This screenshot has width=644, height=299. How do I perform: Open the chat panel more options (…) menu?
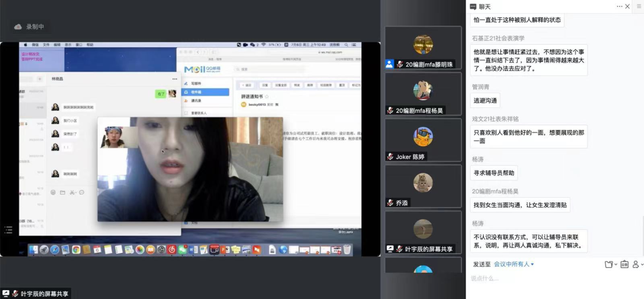tap(619, 7)
